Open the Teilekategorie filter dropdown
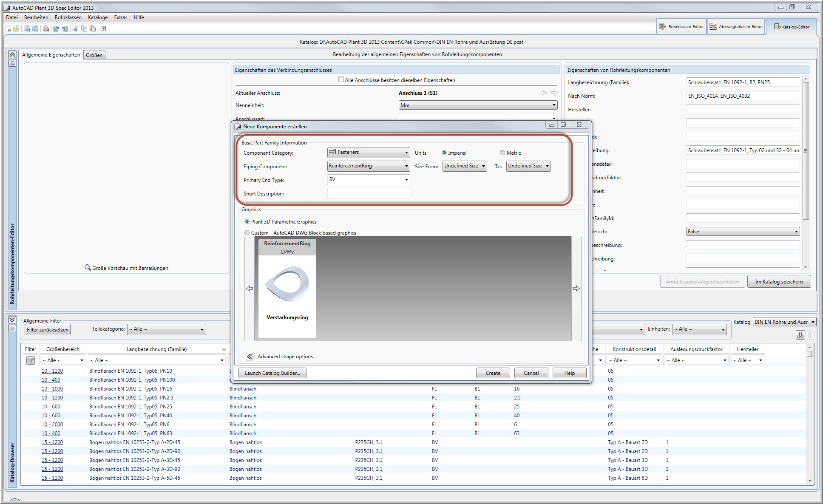This screenshot has width=823, height=504. [167, 329]
